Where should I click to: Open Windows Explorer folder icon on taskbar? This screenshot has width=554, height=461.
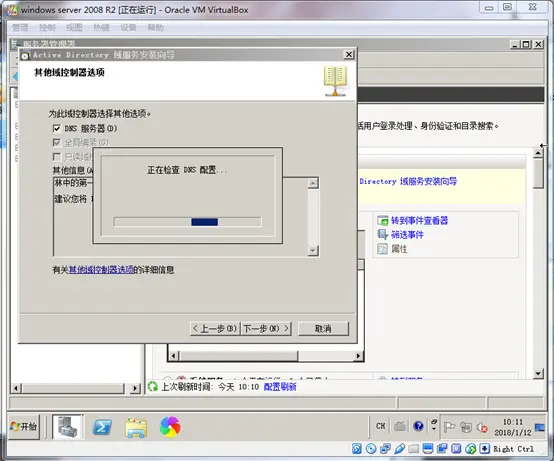(x=136, y=428)
